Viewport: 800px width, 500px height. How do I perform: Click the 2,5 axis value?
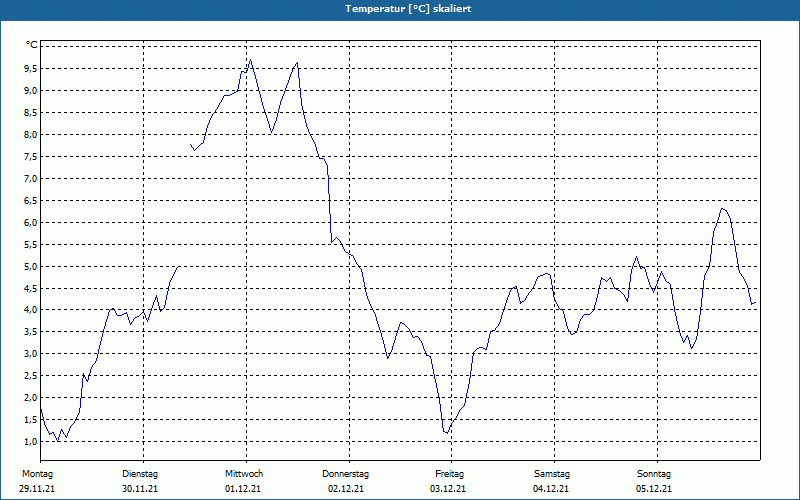click(31, 375)
